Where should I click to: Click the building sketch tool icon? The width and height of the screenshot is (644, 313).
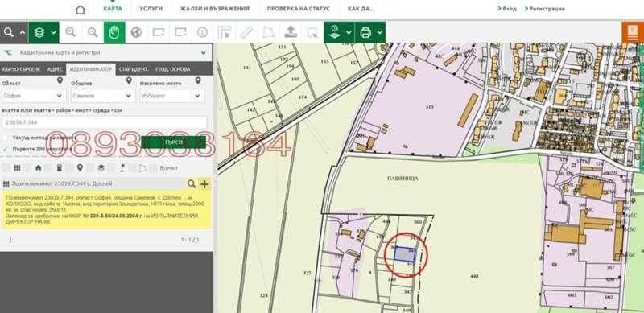point(225,32)
